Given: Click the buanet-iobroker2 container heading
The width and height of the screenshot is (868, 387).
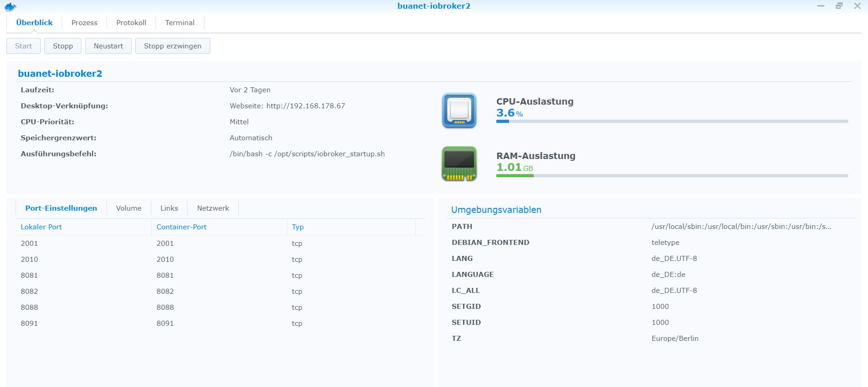Looking at the screenshot, I should click(x=60, y=73).
